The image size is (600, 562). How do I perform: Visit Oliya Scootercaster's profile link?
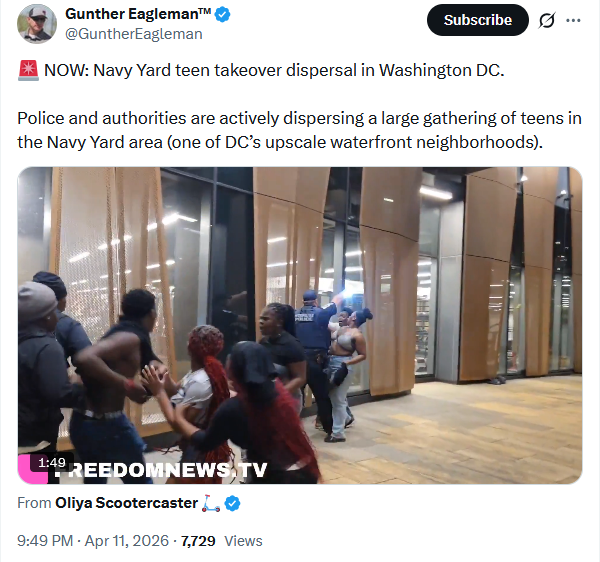(126, 503)
